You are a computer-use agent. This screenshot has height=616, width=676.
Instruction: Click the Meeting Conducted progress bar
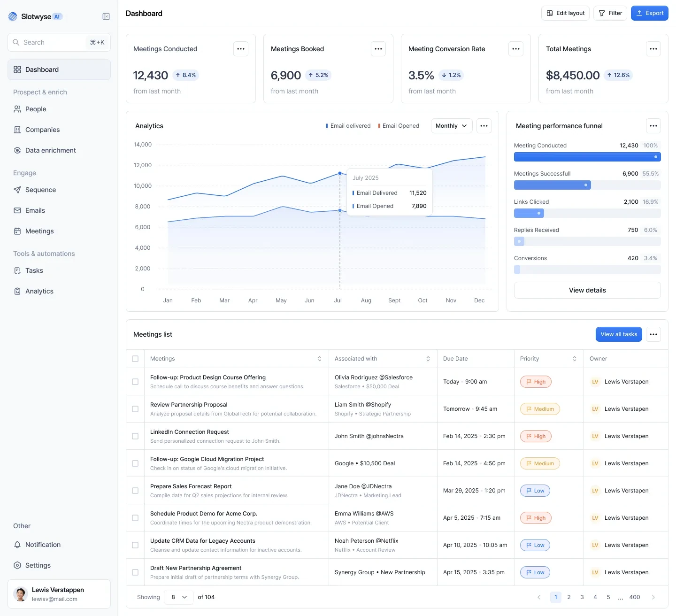(587, 157)
